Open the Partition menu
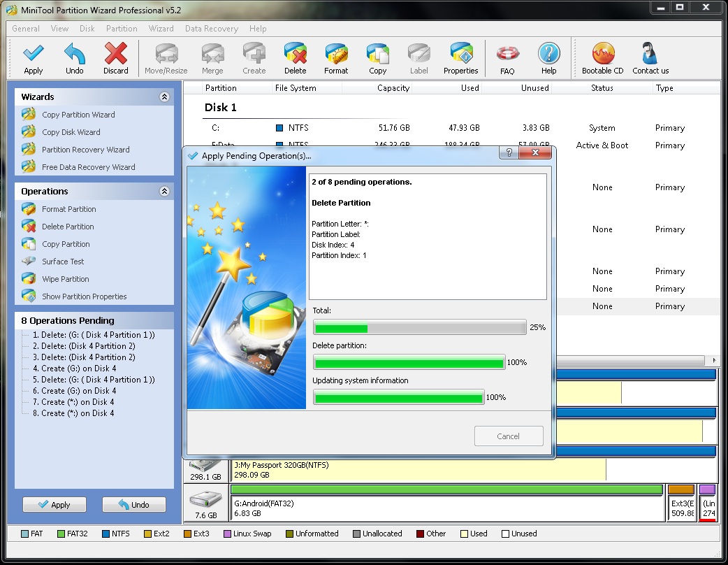 pos(122,29)
